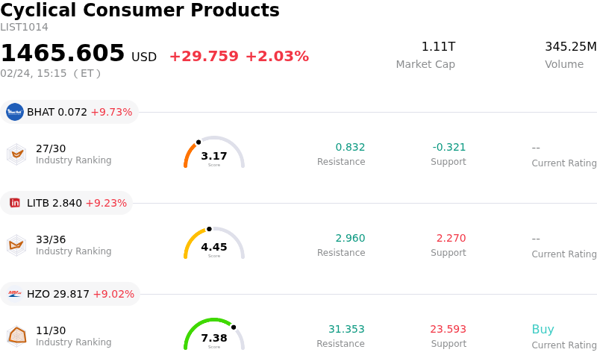Click BHAT 27/30 industry ranking
Viewport: 597px width, 364px height.
pyautogui.click(x=51, y=148)
